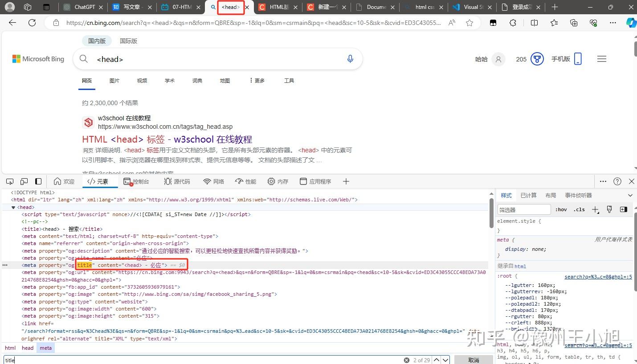Click 取消 to cancel the DevTools search

click(473, 360)
